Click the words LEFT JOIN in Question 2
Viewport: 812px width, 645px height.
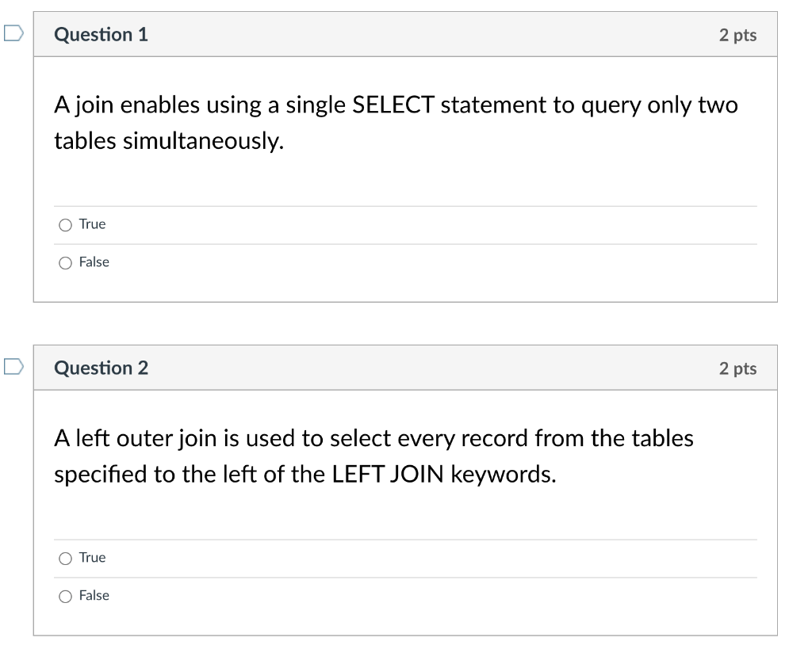[x=388, y=474]
